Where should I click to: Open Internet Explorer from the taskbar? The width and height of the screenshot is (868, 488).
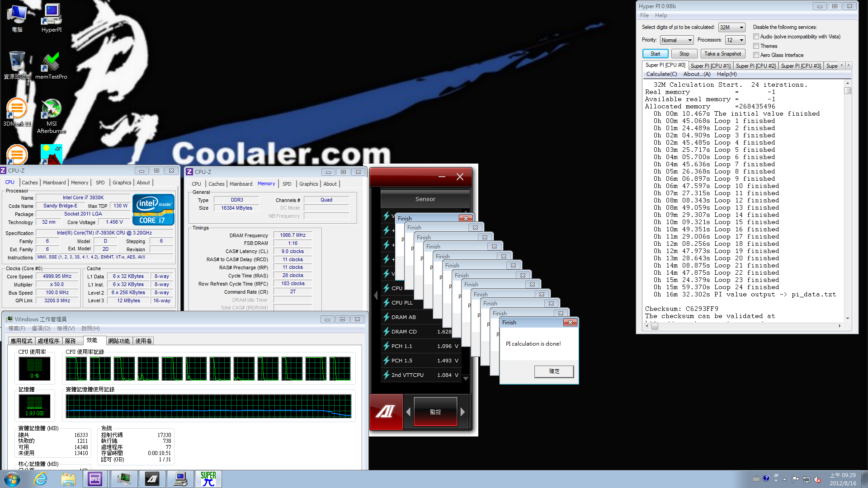(x=41, y=479)
